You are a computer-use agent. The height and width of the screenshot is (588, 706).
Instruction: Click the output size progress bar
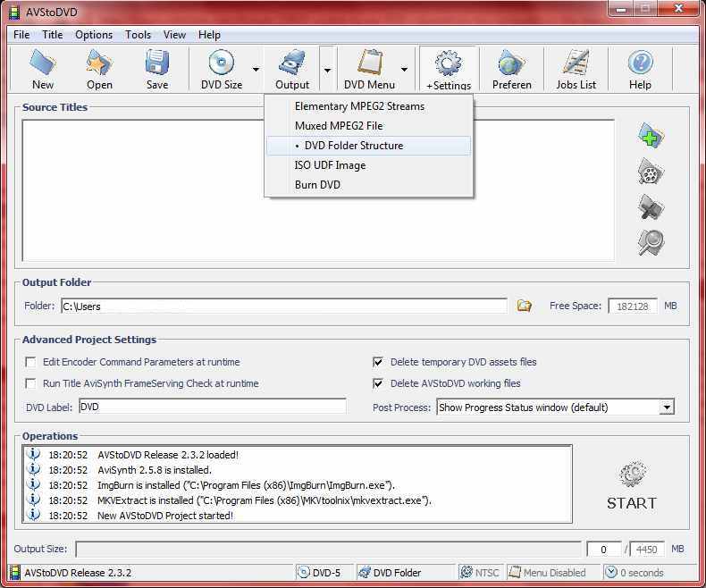pyautogui.click(x=328, y=550)
